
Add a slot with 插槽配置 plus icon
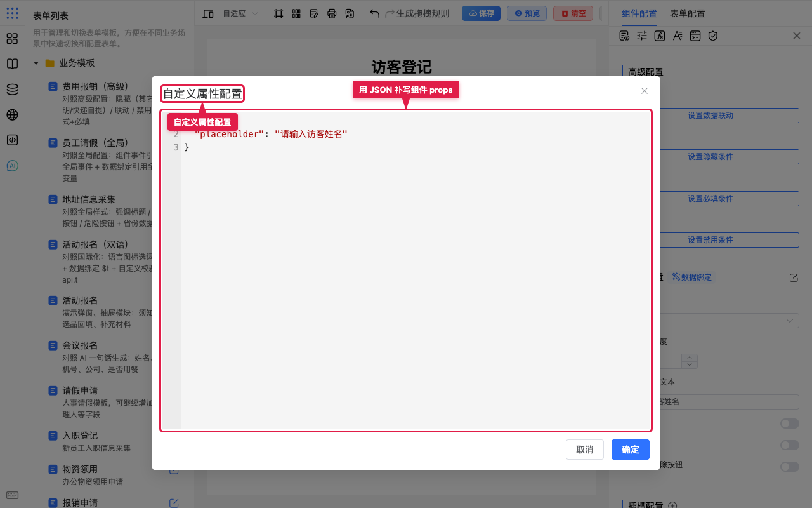click(673, 505)
